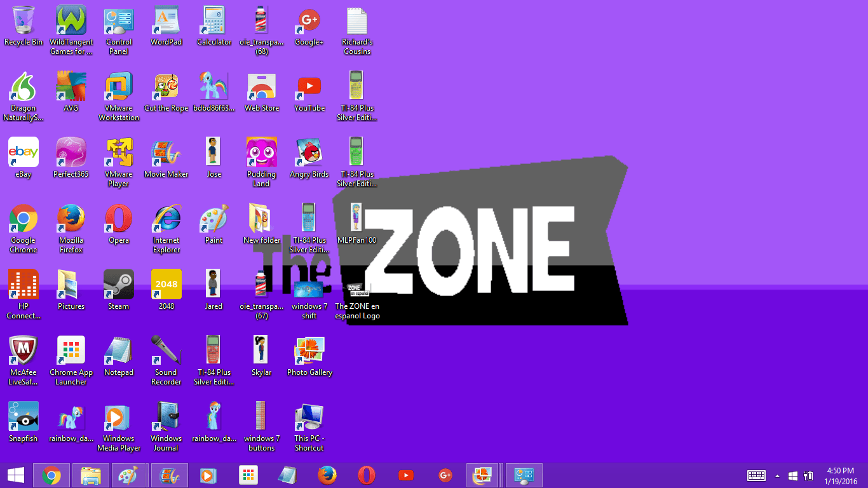This screenshot has width=868, height=488.
Task: Launch Perfect365 desktop shortcut
Action: [x=71, y=159]
